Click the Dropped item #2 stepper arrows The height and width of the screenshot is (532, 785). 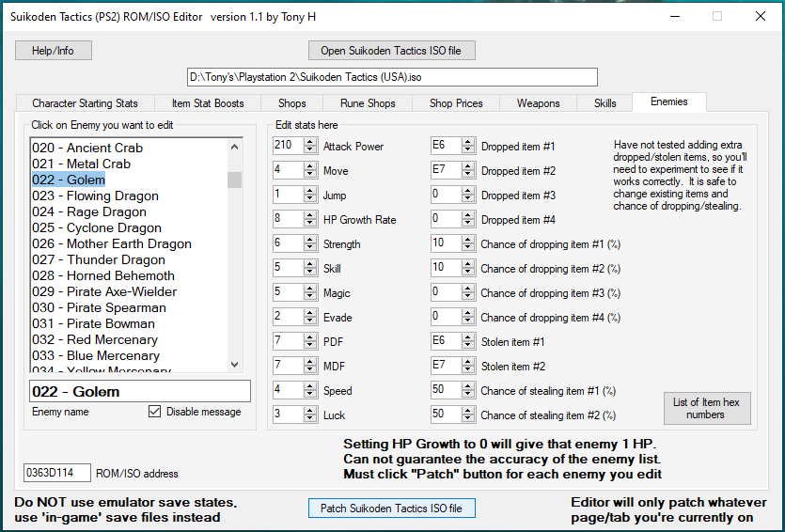pos(468,171)
